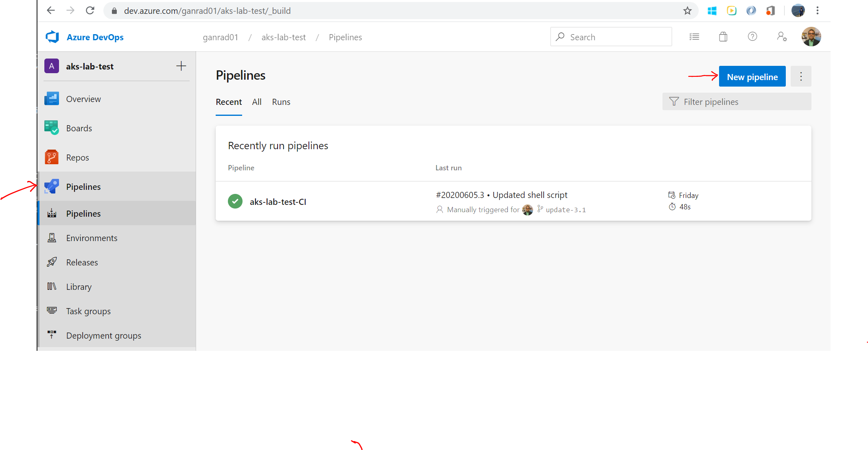Open Deployment groups in sidebar

click(103, 336)
